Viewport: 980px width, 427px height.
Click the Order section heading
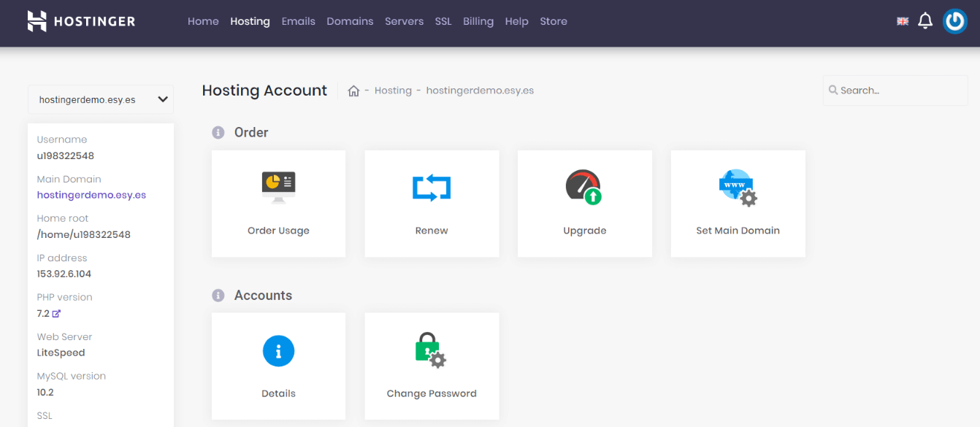[251, 132]
